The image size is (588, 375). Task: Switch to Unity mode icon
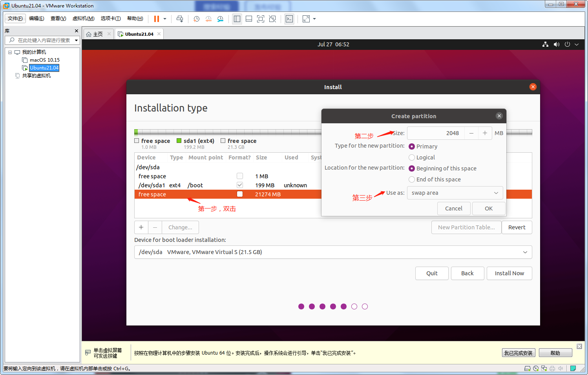tap(272, 19)
